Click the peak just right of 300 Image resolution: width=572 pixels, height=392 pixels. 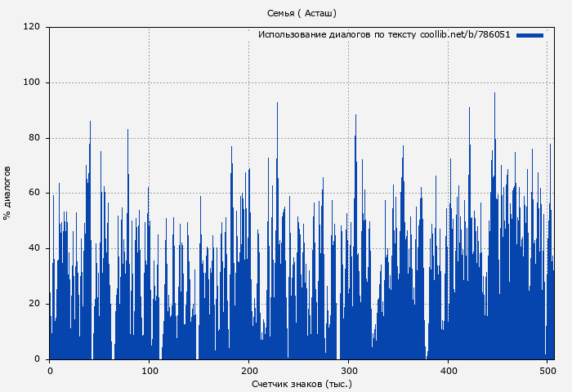coord(355,117)
